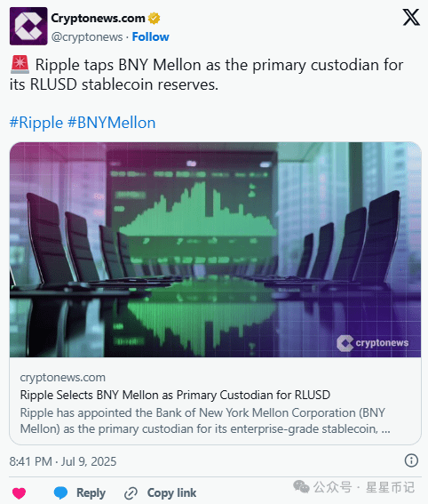Viewport: 428px width, 504px height.
Task: Open the #Ripple hashtag
Action: (x=36, y=123)
